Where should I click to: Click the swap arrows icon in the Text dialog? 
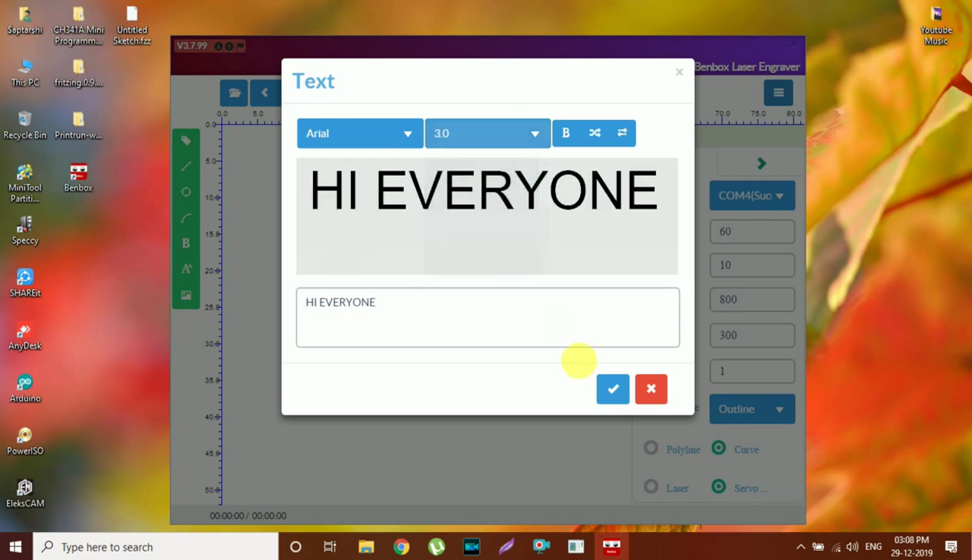coord(622,133)
